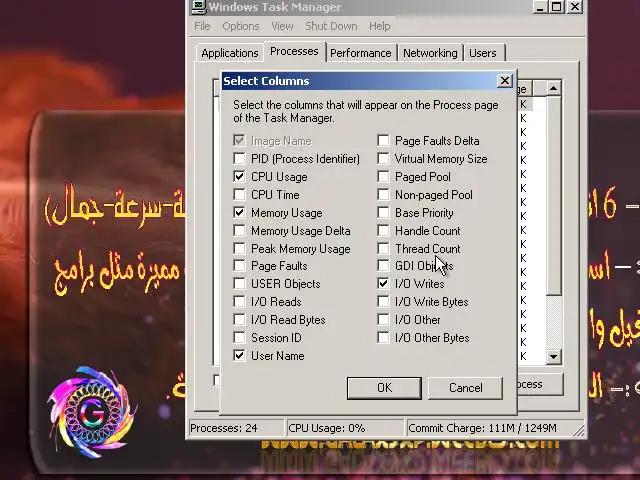The width and height of the screenshot is (640, 480).
Task: Tick the Paged Pool checkbox
Action: (x=383, y=176)
